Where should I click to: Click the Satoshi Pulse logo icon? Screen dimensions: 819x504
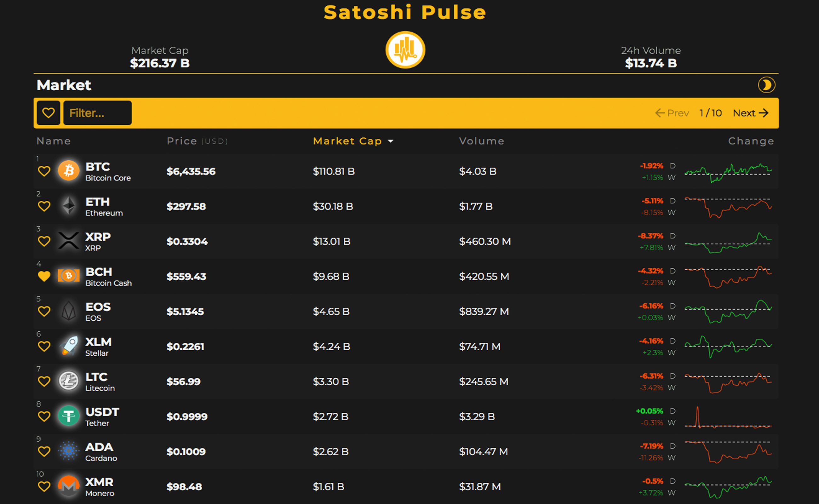[405, 50]
